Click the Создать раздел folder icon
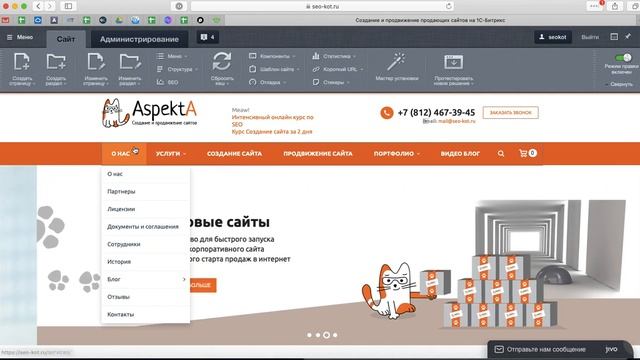 pos(56,62)
